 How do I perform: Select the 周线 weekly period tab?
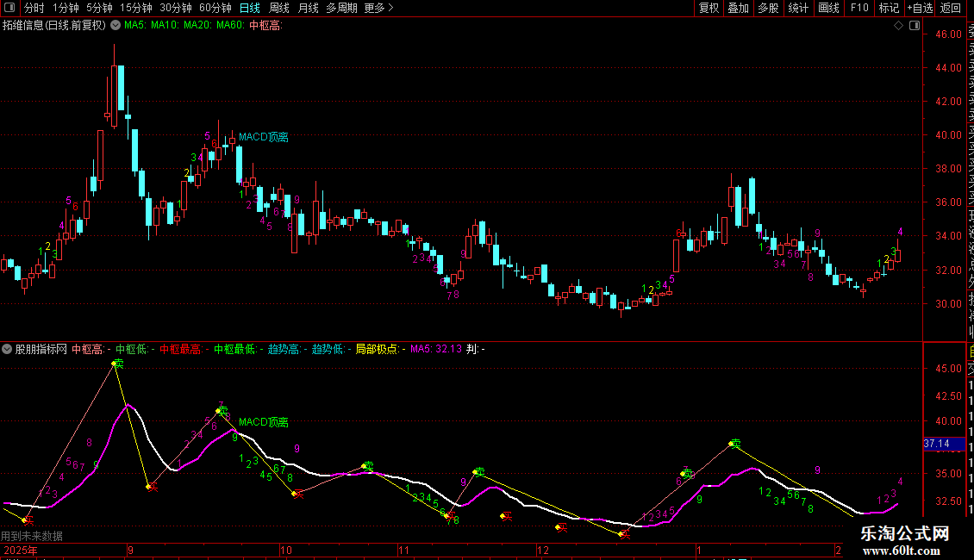pyautogui.click(x=279, y=8)
